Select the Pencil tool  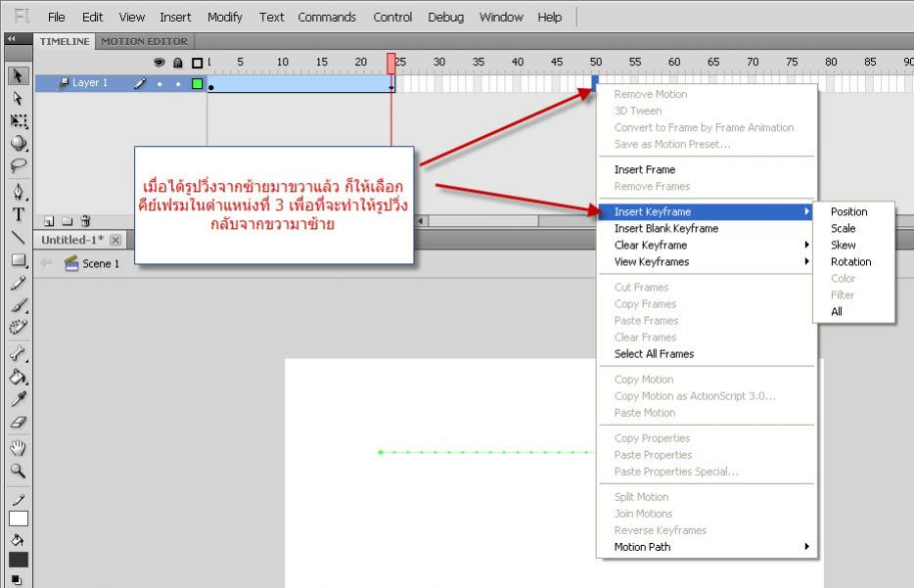click(x=18, y=283)
